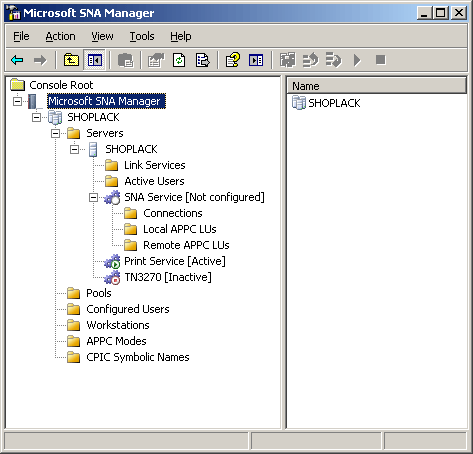Click the Print Service [Active] gear icon
The image size is (473, 454).
coord(112,261)
